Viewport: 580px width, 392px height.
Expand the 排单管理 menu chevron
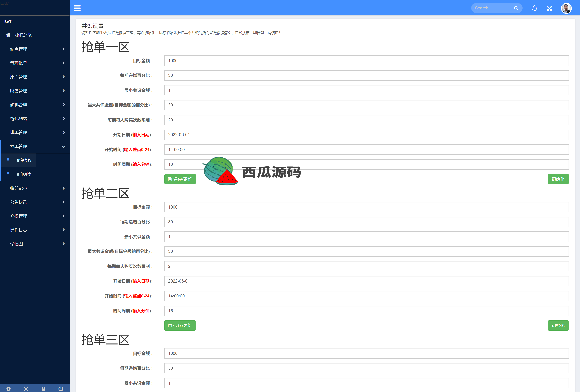63,132
